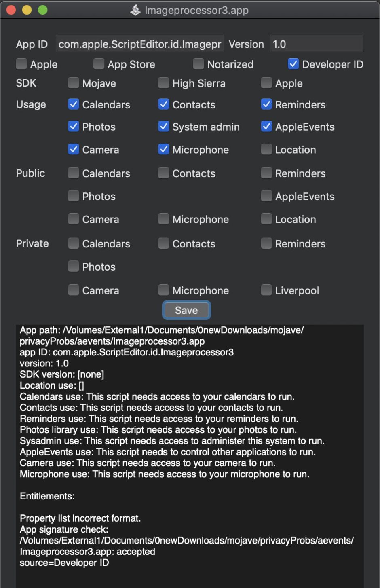Toggle the Location usage checkbox
380x588 pixels.
coord(266,149)
